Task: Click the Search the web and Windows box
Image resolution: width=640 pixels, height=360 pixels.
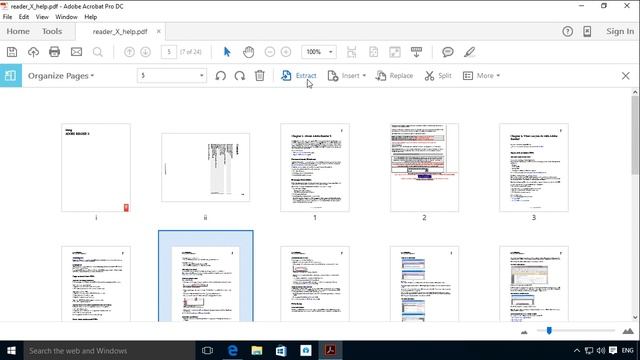Action: 109,350
